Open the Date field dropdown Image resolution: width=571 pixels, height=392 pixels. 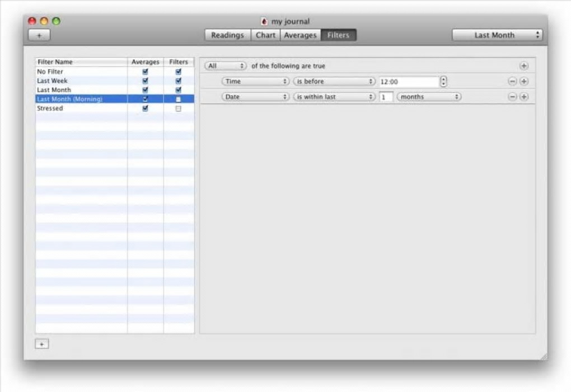click(255, 97)
